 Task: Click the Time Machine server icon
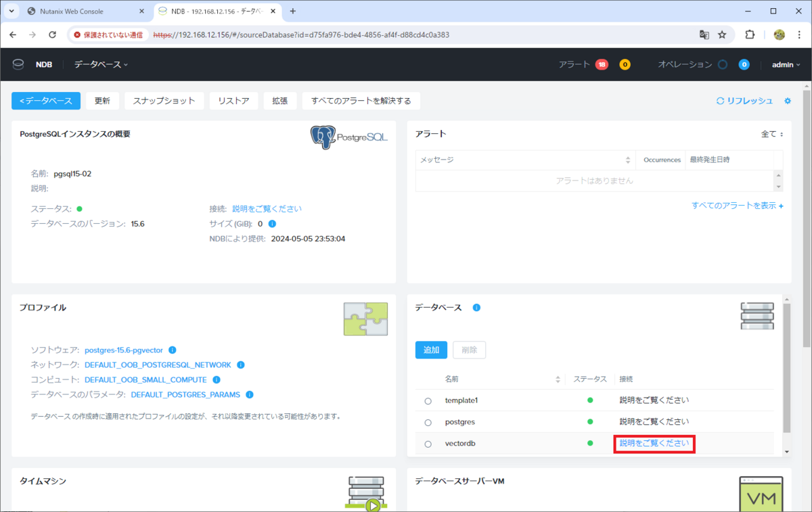(x=366, y=493)
